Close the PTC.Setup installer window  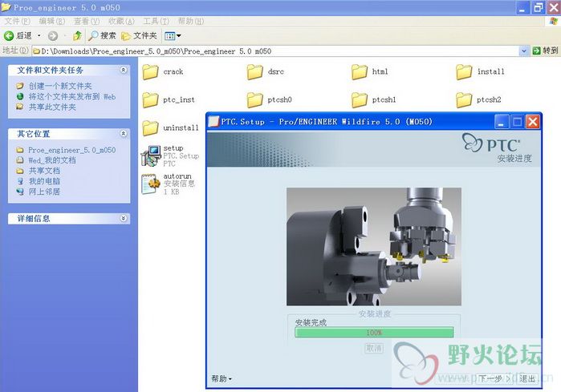[x=533, y=122]
